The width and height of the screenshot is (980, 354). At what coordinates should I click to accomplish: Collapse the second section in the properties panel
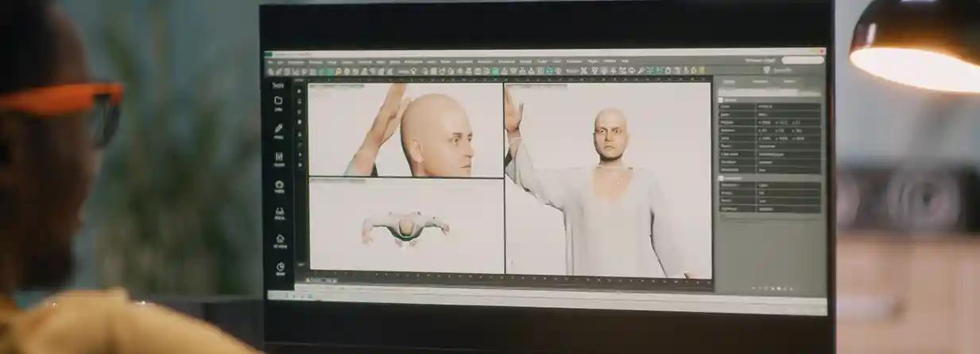(x=722, y=178)
